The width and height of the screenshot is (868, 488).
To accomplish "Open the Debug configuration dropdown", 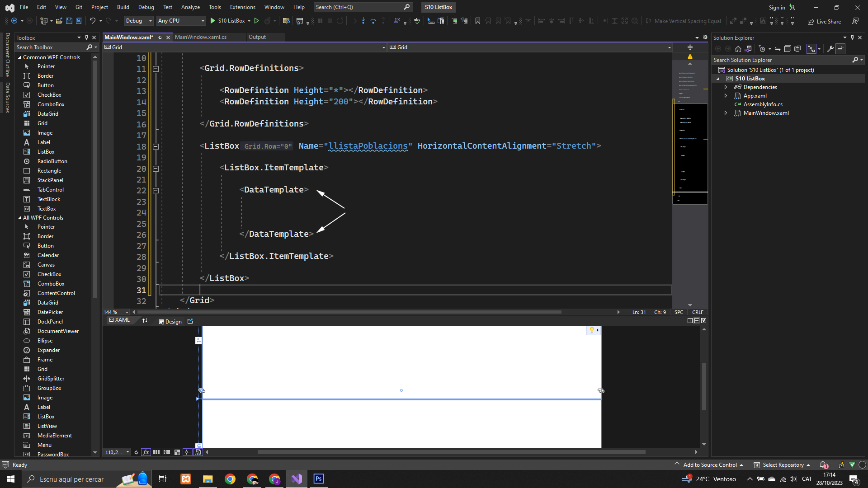I will [139, 21].
